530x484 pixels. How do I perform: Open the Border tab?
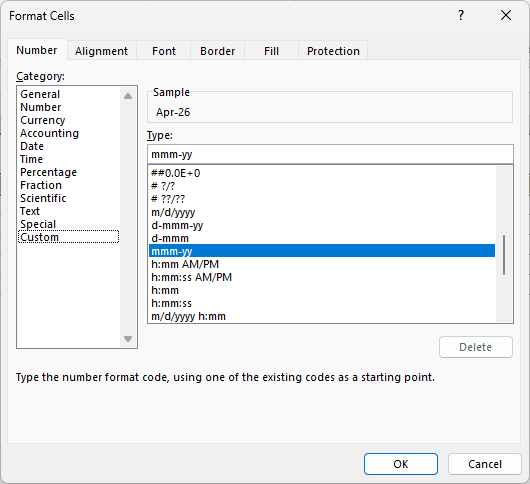[217, 51]
